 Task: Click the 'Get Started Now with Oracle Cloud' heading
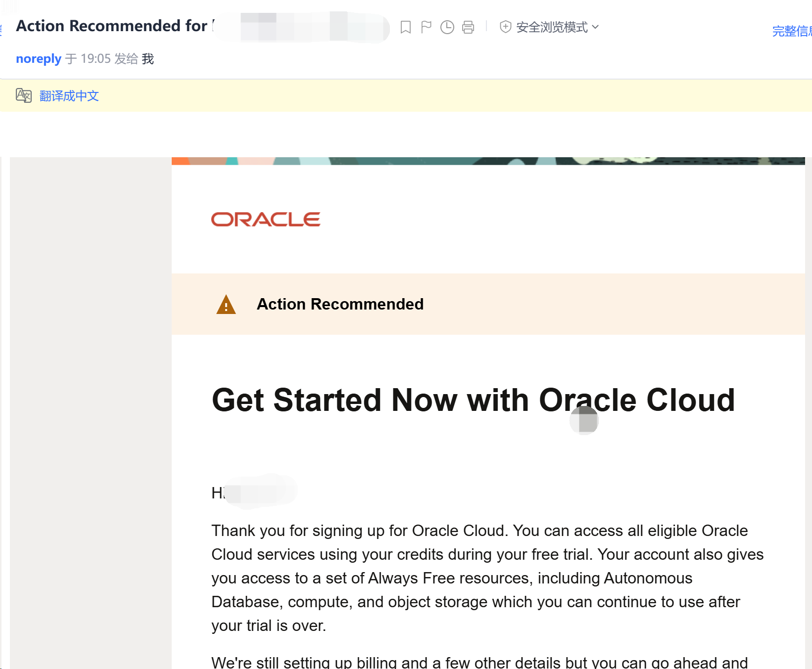click(474, 400)
